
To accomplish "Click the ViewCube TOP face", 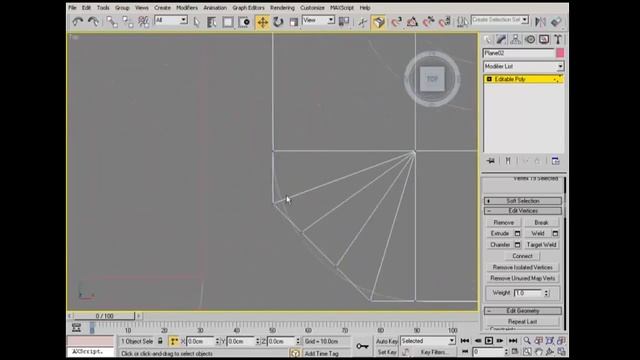I will pyautogui.click(x=432, y=79).
